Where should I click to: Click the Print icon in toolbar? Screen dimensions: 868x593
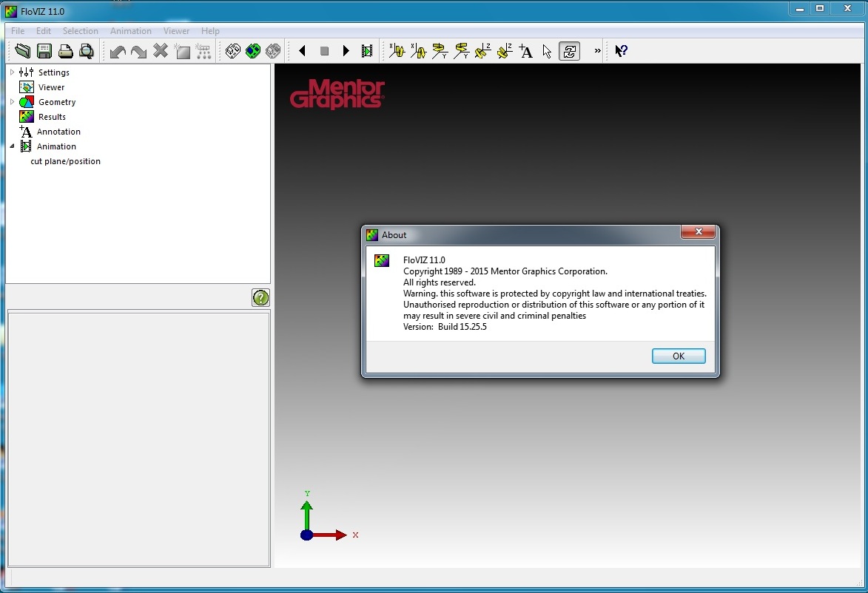pyautogui.click(x=65, y=51)
